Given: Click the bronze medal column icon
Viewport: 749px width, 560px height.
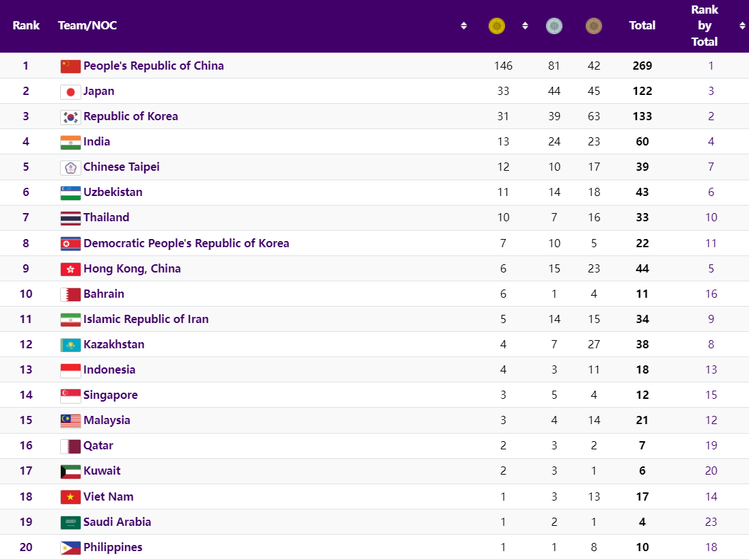Looking at the screenshot, I should coord(594,26).
